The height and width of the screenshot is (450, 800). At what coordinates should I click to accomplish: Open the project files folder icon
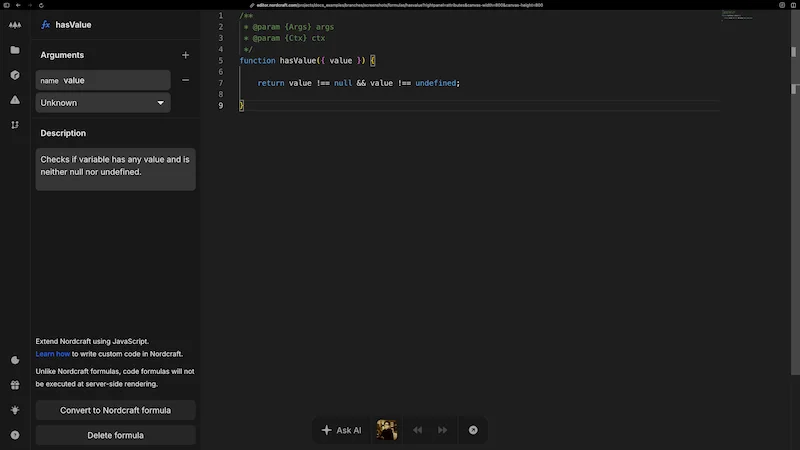[15, 50]
